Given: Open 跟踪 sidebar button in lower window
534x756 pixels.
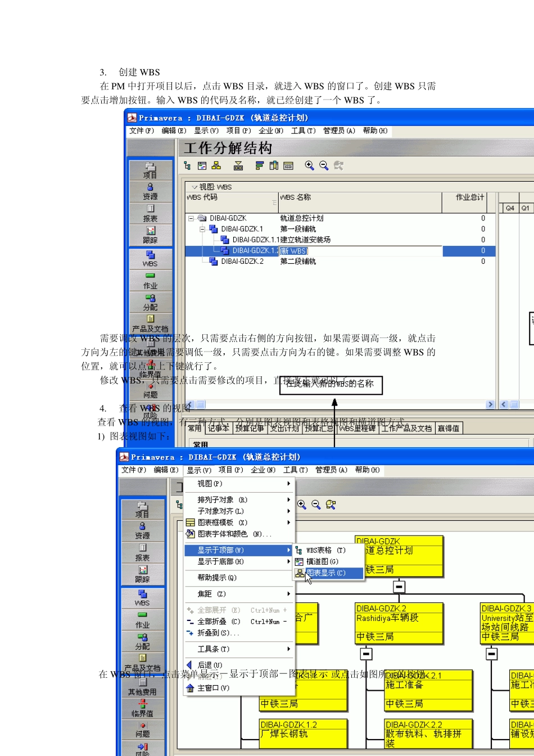Looking at the screenshot, I should 142,574.
